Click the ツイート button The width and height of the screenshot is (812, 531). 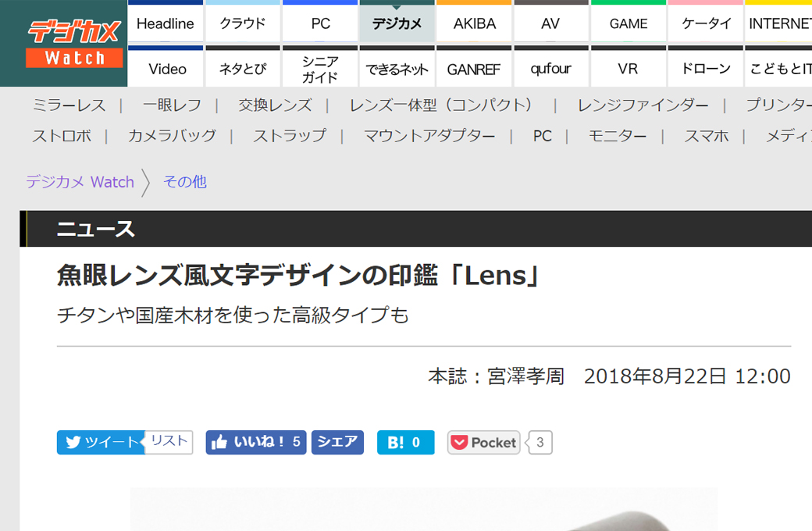(x=101, y=443)
